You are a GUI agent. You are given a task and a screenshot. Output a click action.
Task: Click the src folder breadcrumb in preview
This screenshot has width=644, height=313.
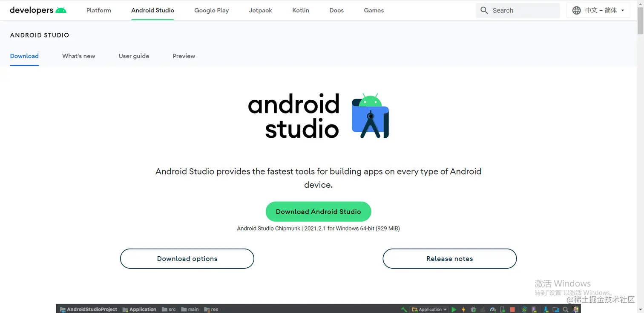[x=169, y=310]
